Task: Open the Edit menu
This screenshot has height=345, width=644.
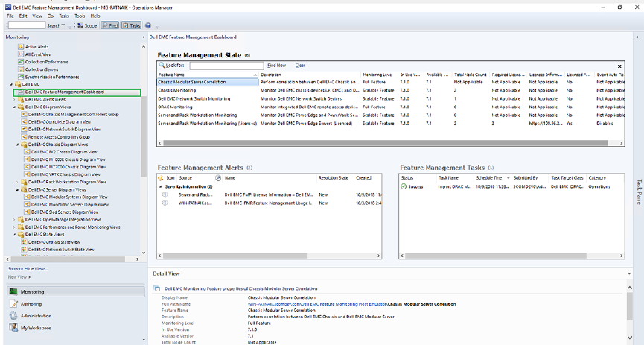Action: click(23, 16)
